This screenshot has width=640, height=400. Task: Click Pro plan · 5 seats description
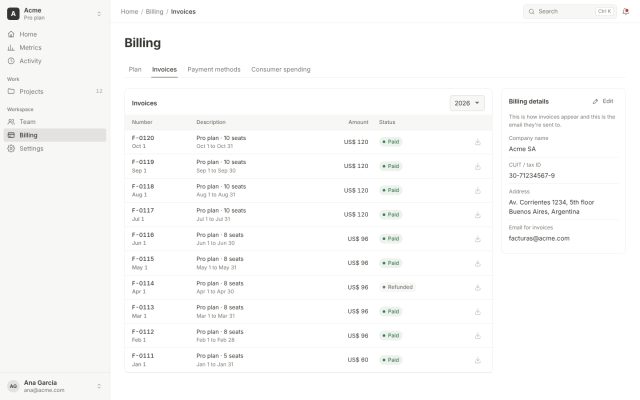point(220,356)
